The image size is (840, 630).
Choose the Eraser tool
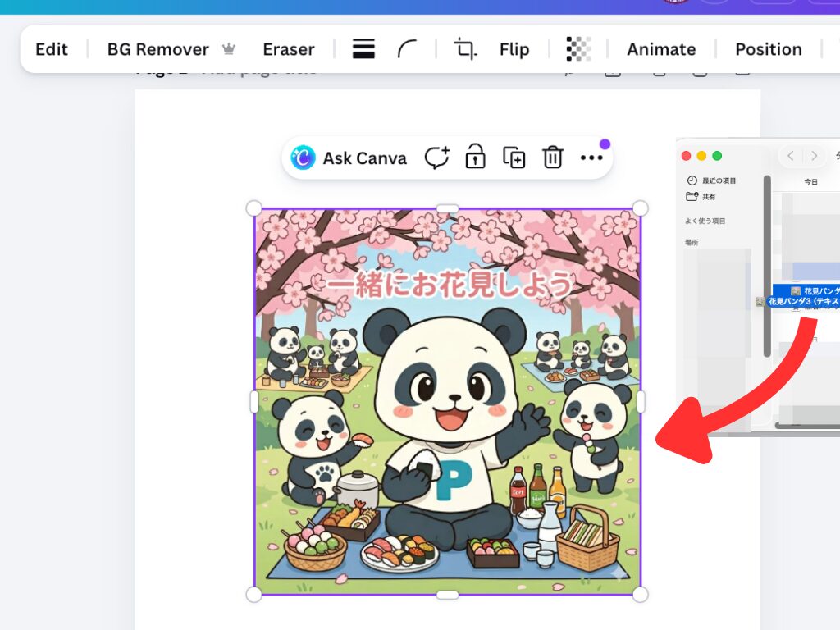288,49
